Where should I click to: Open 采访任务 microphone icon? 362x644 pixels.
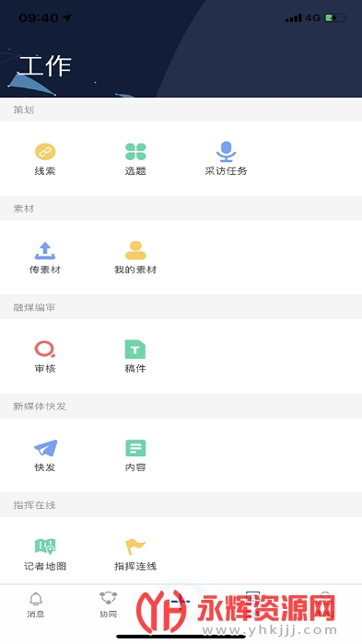[226, 152]
